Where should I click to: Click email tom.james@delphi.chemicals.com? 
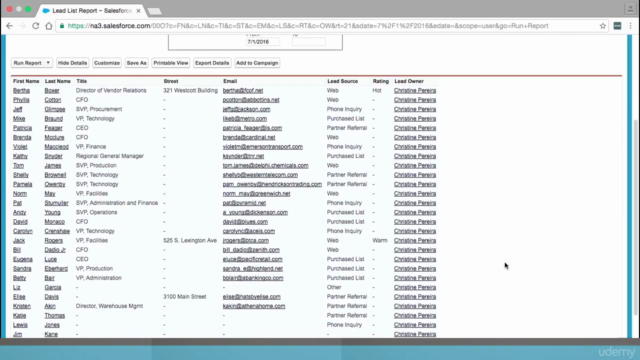[x=265, y=166]
